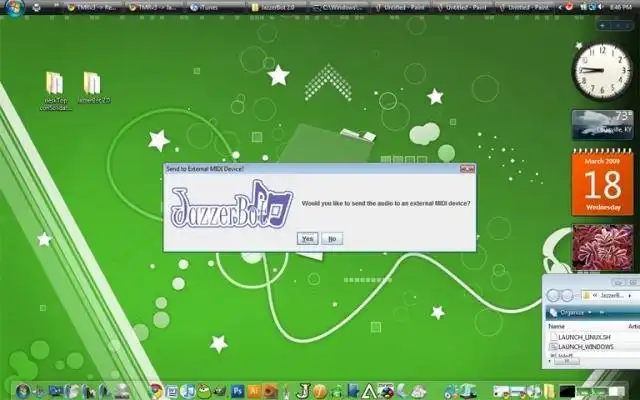Click the analog clock sidebar gadget
640x400 pixels.
[602, 71]
